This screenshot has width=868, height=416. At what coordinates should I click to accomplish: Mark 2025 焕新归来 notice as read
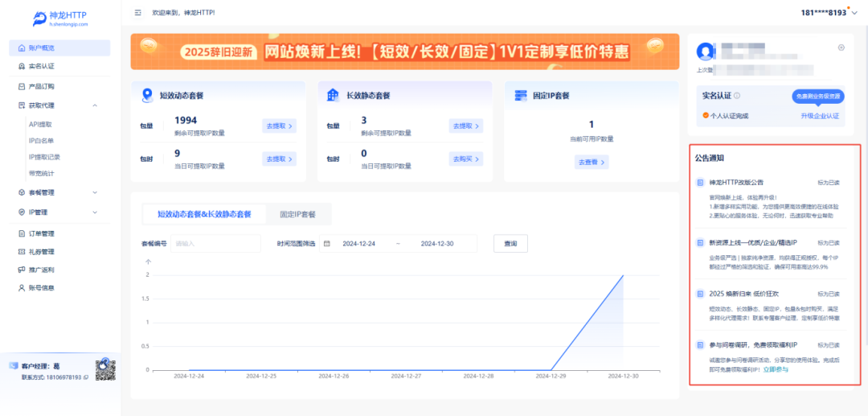[x=829, y=294]
